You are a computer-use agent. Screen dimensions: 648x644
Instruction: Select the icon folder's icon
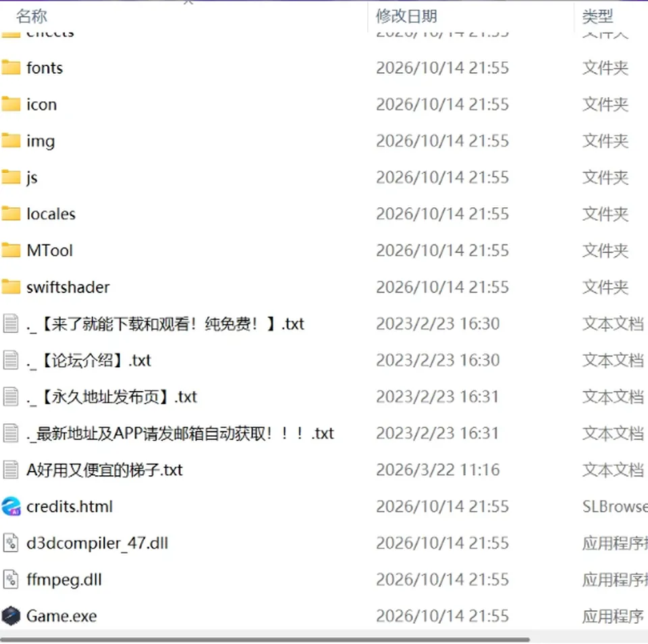point(11,104)
